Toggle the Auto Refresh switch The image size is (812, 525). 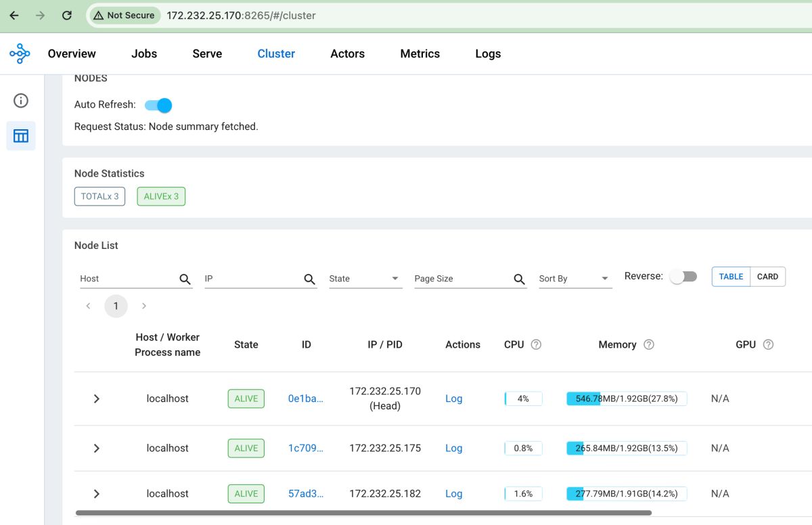coord(158,105)
